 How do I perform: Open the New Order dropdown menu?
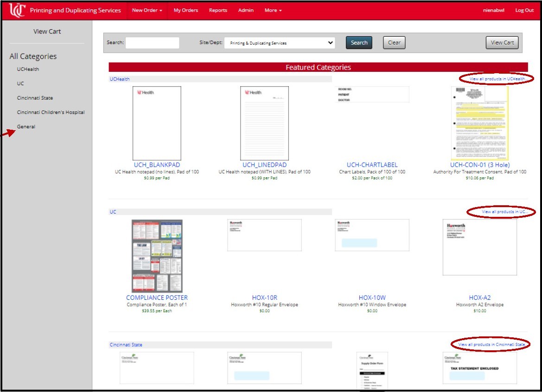(146, 10)
